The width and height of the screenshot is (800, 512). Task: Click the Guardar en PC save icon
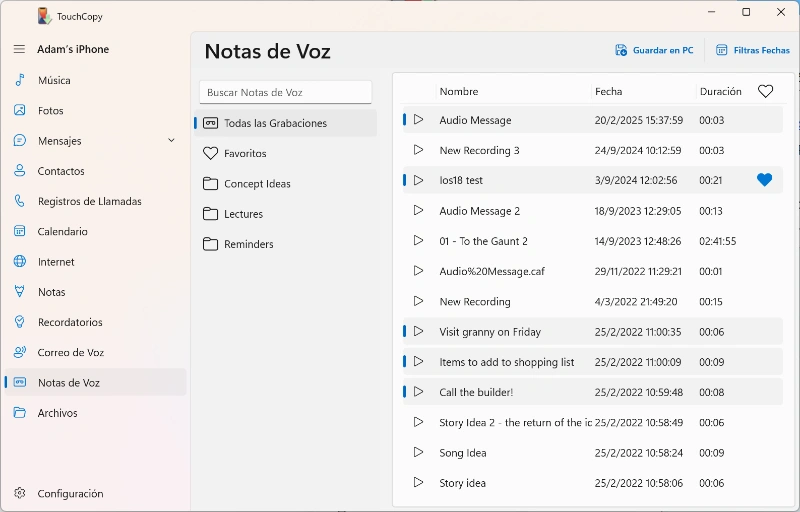(621, 50)
